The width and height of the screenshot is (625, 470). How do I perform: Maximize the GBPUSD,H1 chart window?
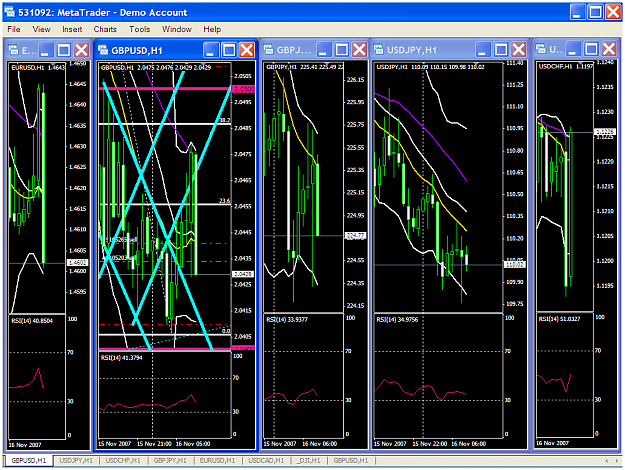point(229,50)
